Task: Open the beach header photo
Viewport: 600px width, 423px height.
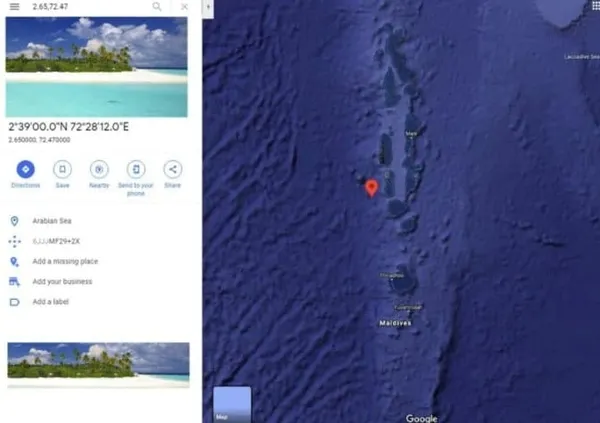Action: pos(96,67)
